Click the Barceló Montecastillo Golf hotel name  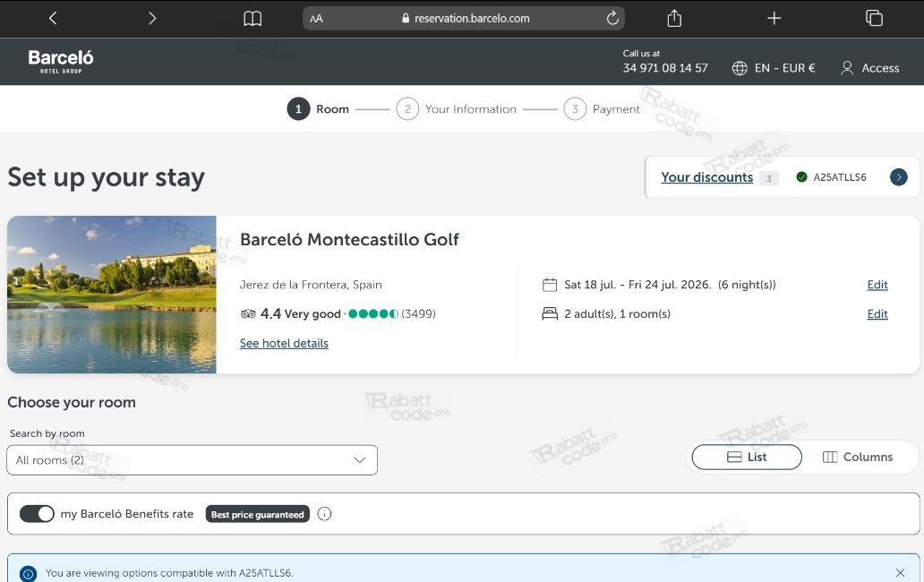point(349,240)
